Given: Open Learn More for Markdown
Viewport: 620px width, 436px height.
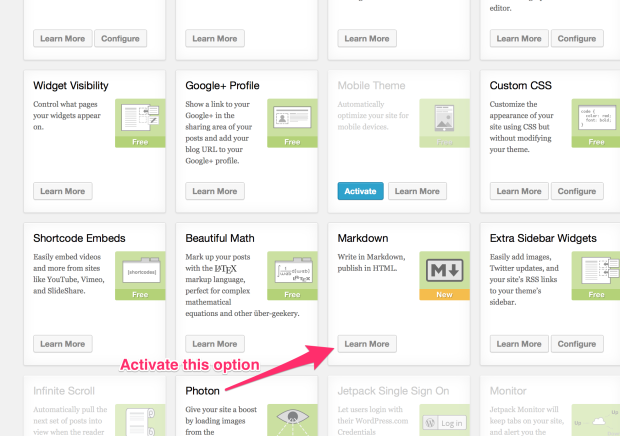Looking at the screenshot, I should [x=367, y=344].
